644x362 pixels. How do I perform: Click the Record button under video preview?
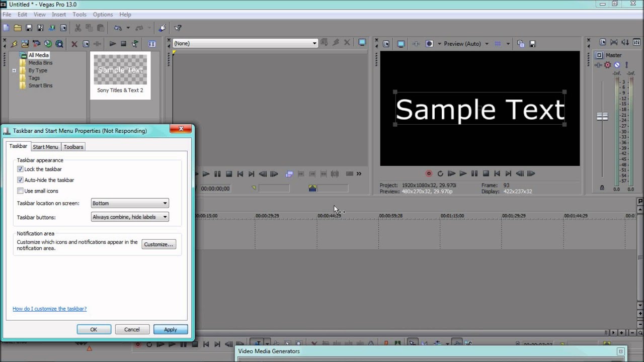click(x=429, y=173)
